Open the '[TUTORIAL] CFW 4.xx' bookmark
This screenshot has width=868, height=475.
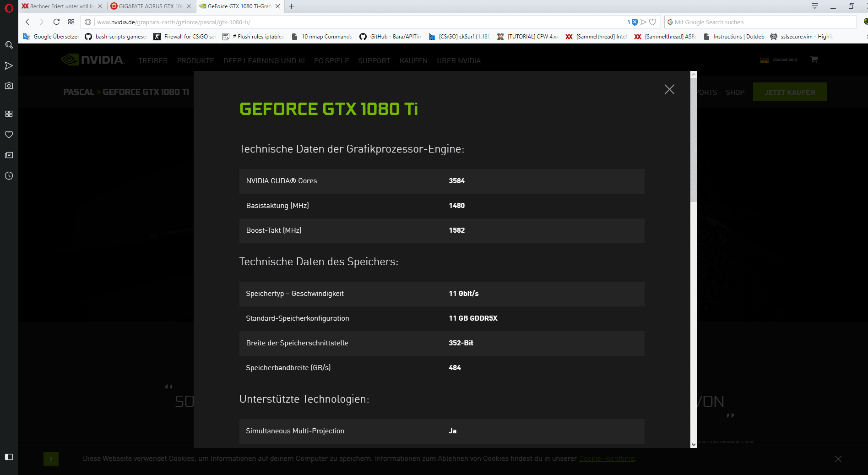pyautogui.click(x=528, y=37)
